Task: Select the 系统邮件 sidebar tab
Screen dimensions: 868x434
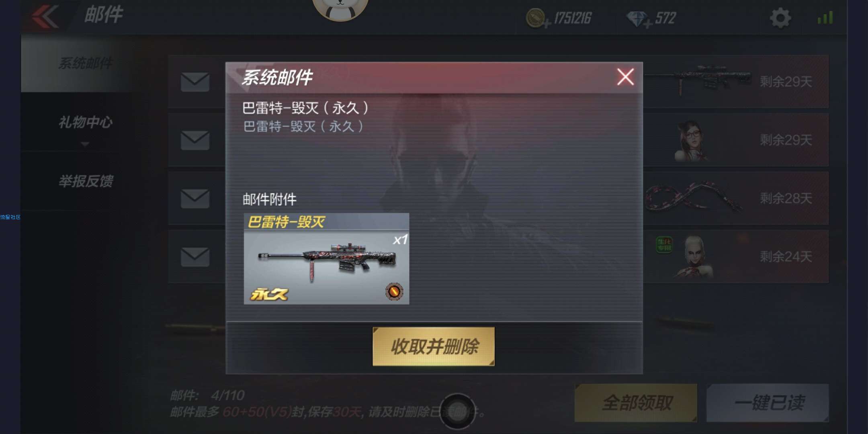Action: (86, 63)
